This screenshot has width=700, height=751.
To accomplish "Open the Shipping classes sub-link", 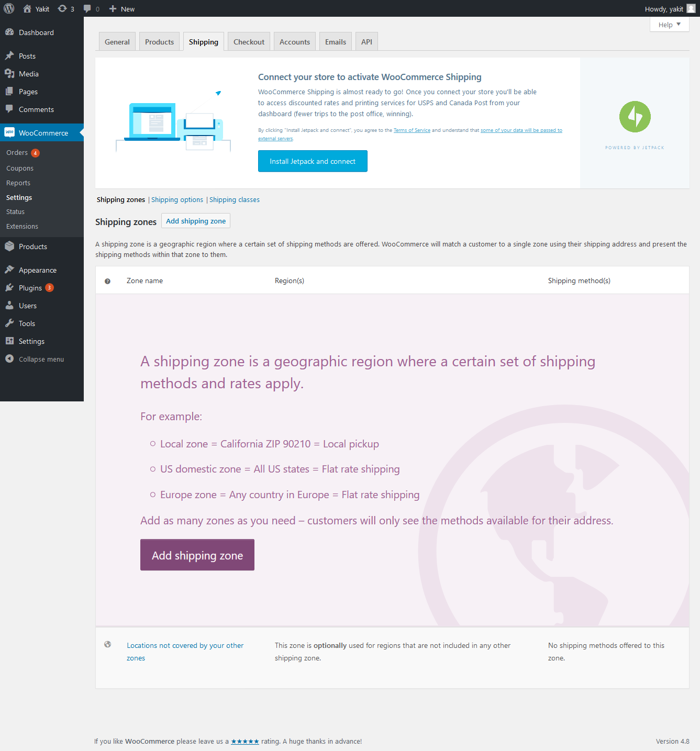I will (235, 200).
